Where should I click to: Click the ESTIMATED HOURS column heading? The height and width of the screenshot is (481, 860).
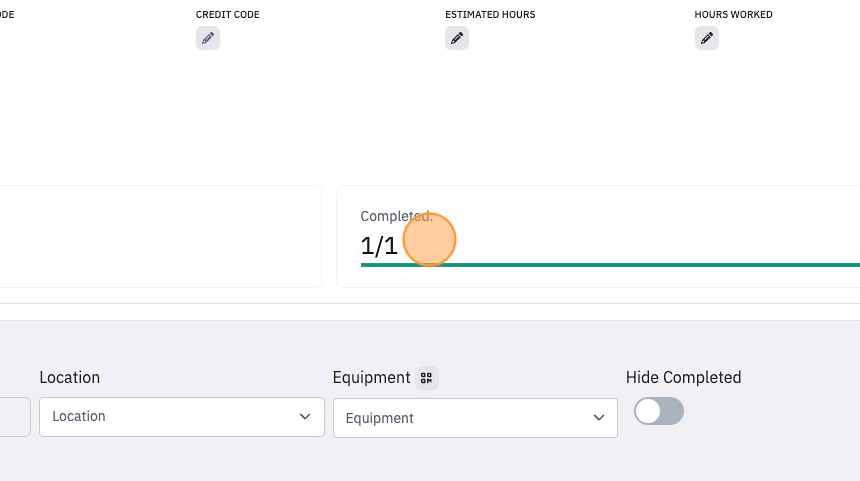(x=490, y=15)
